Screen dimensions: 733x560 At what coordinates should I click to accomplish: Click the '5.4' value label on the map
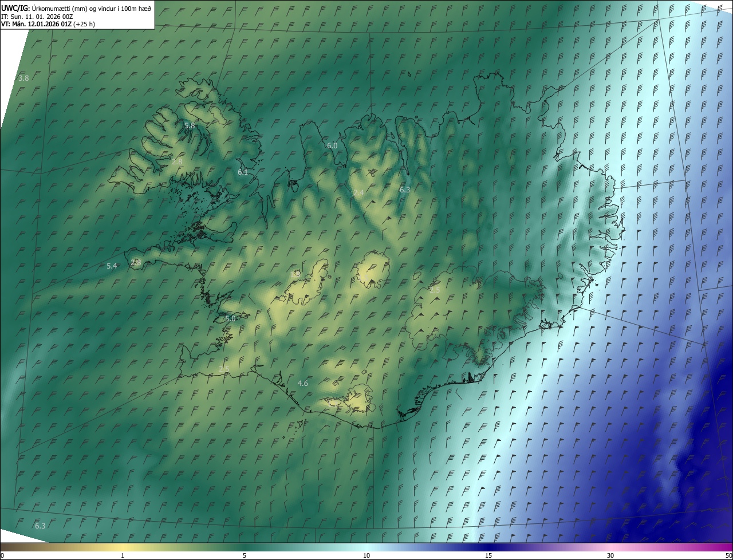click(x=112, y=266)
